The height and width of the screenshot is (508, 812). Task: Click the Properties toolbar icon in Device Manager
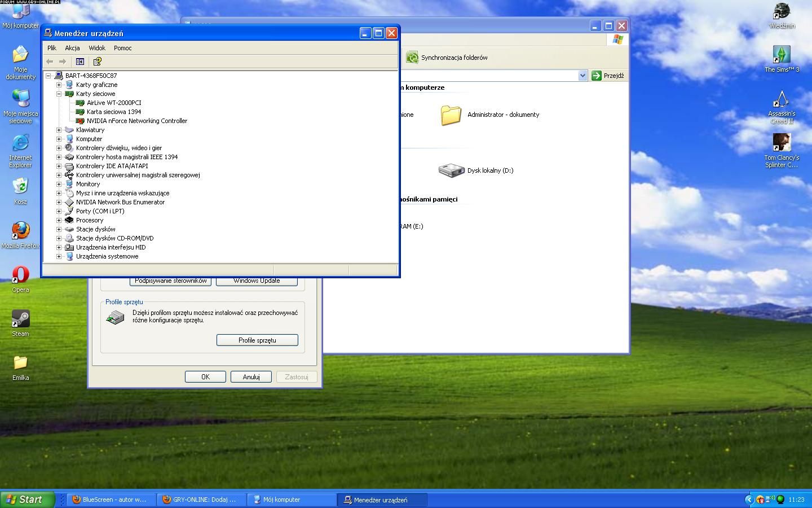97,62
